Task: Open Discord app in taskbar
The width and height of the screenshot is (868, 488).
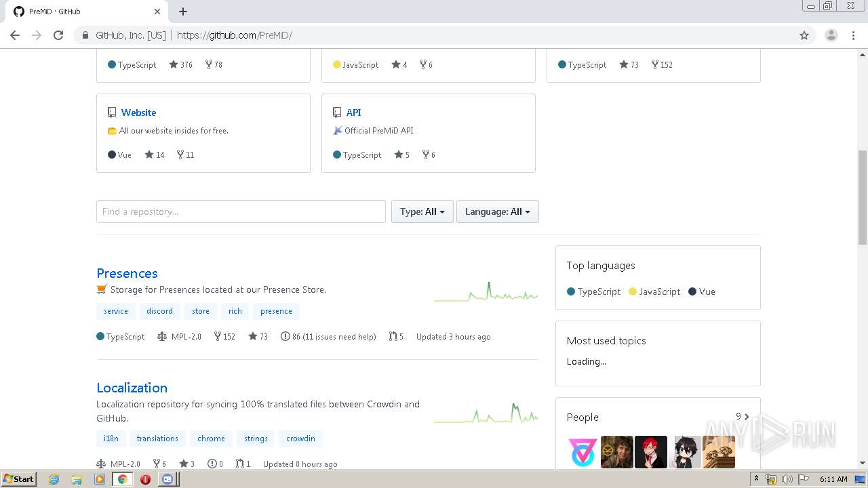Action: click(x=167, y=479)
